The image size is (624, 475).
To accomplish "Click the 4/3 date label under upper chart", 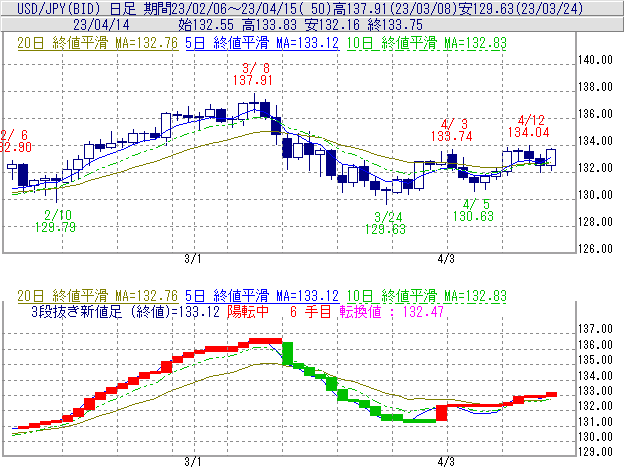I will [x=446, y=259].
